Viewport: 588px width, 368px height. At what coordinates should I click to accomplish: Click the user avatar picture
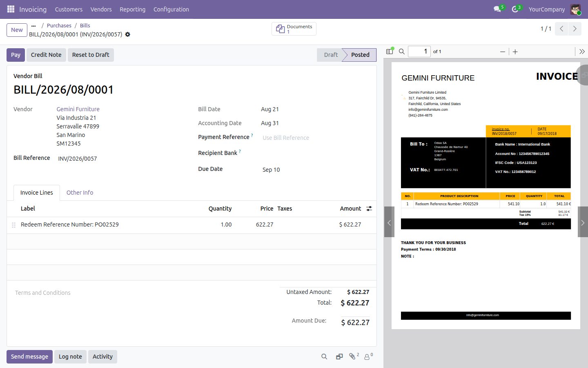pos(576,9)
